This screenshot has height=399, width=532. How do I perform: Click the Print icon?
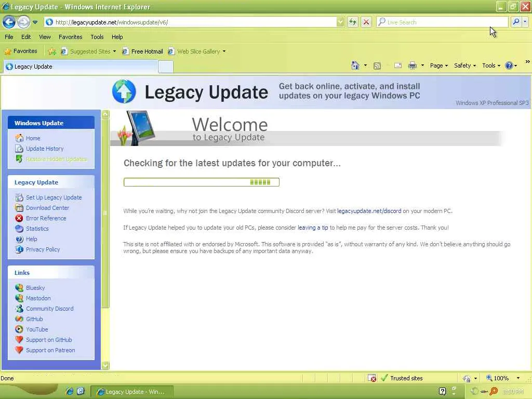pyautogui.click(x=412, y=65)
